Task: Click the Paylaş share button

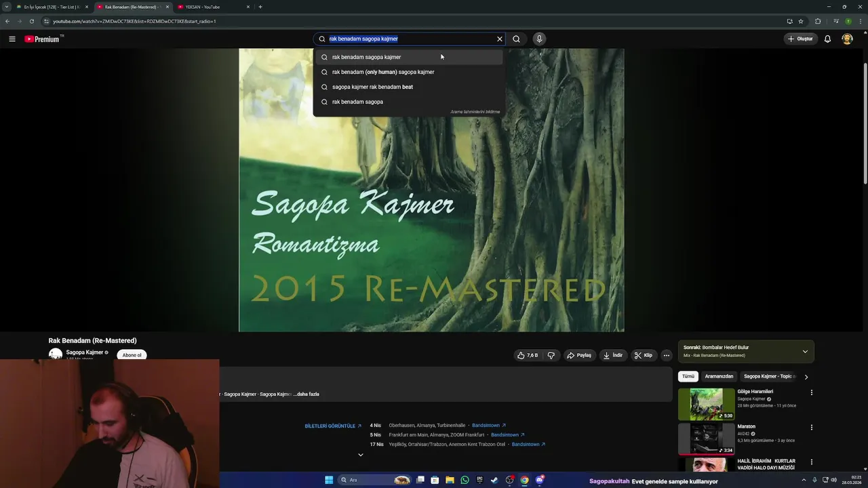Action: click(579, 355)
